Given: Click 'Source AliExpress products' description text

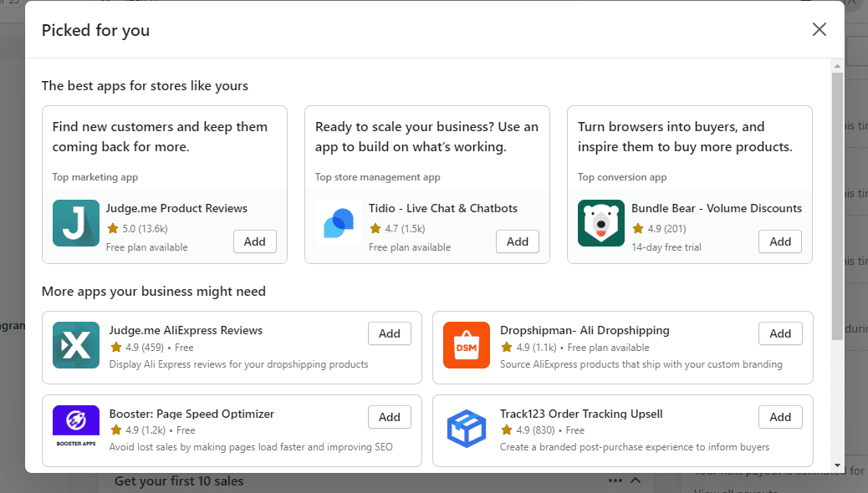Looking at the screenshot, I should [x=641, y=364].
